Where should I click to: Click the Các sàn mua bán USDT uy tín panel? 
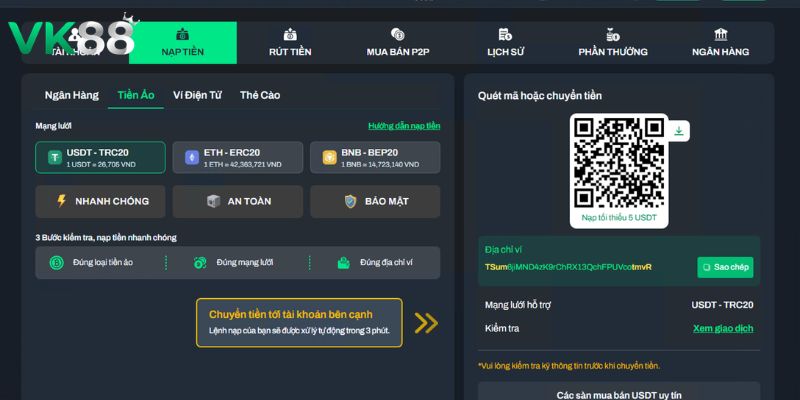(619, 391)
